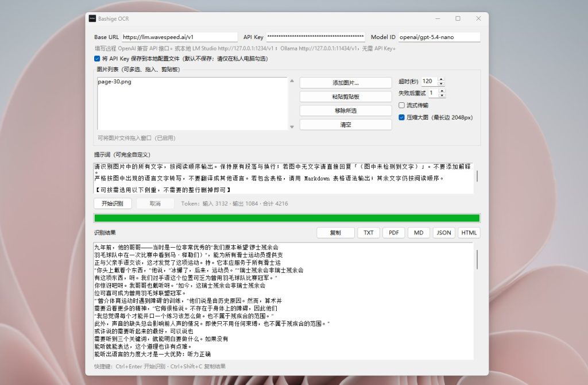Export result as HTML
Viewport: 588px width, 385px height.
[x=469, y=233]
